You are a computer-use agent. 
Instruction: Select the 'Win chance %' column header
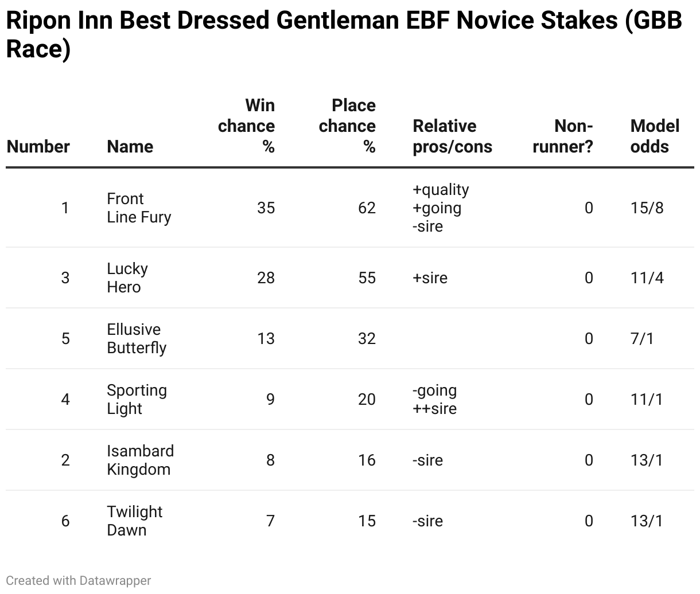pyautogui.click(x=246, y=126)
